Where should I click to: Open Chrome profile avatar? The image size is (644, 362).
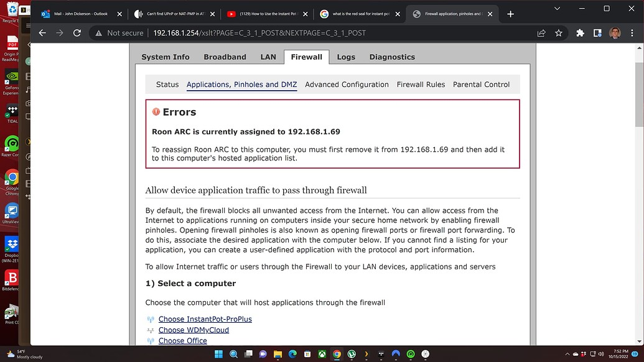click(x=615, y=33)
